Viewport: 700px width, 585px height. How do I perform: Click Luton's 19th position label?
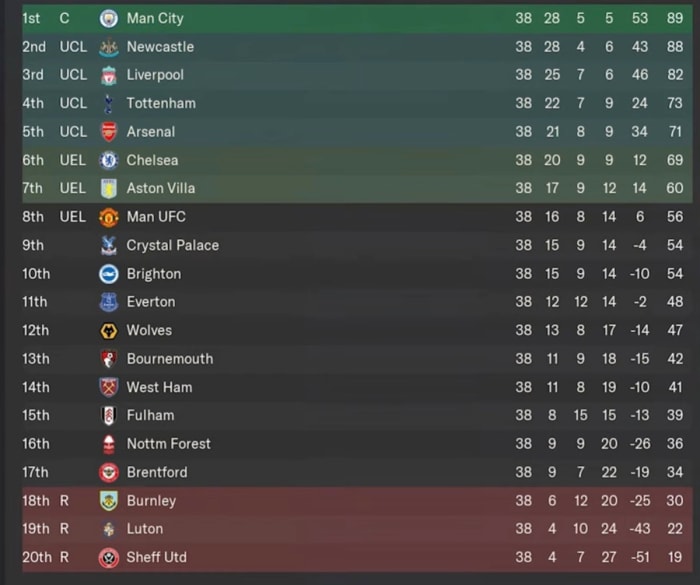tap(36, 529)
